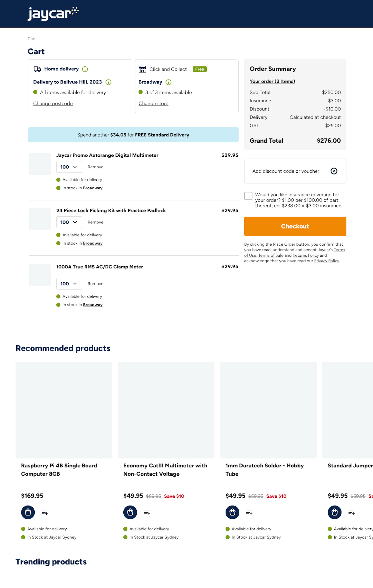Open info icon next to Broadway store
This screenshot has width=373, height=588.
[168, 82]
